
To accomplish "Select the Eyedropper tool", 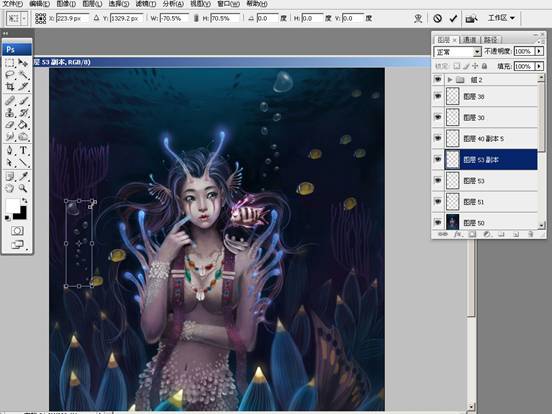I will [23, 176].
